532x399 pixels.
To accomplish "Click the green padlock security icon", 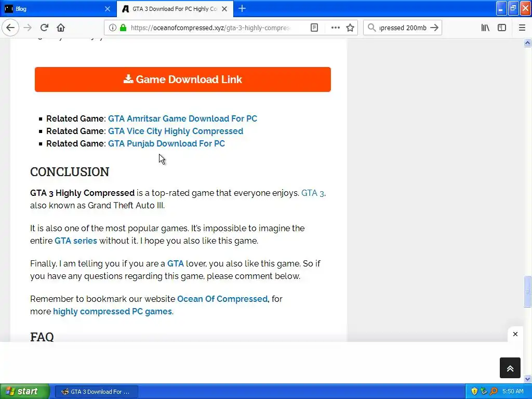I will [123, 28].
